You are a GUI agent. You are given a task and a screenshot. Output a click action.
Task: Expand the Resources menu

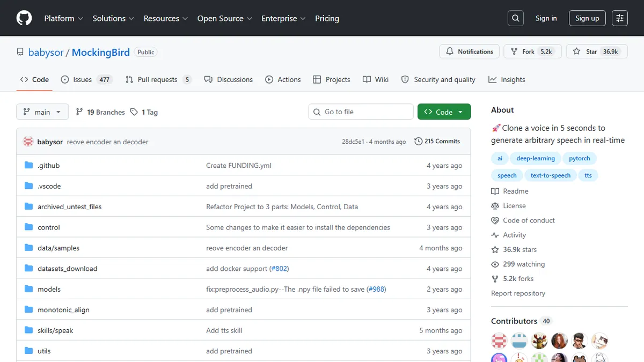click(x=166, y=18)
